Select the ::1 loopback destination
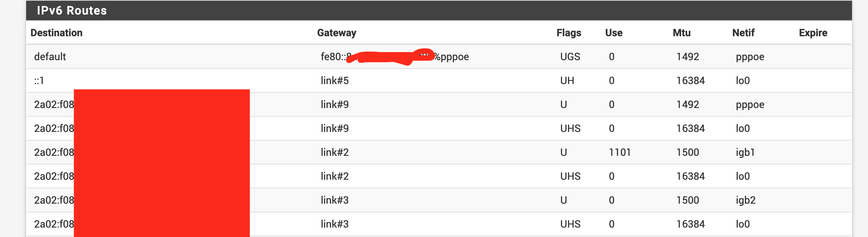Screen dimensions: 868x237 [39, 81]
